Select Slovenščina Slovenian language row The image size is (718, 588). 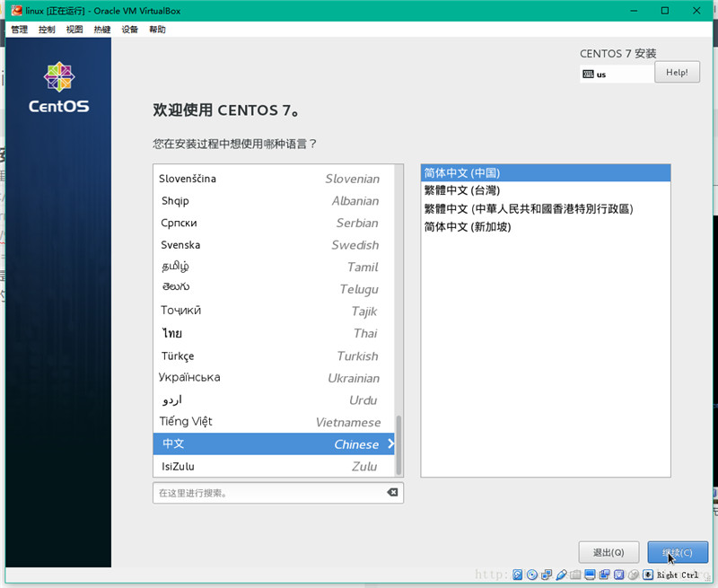[274, 179]
